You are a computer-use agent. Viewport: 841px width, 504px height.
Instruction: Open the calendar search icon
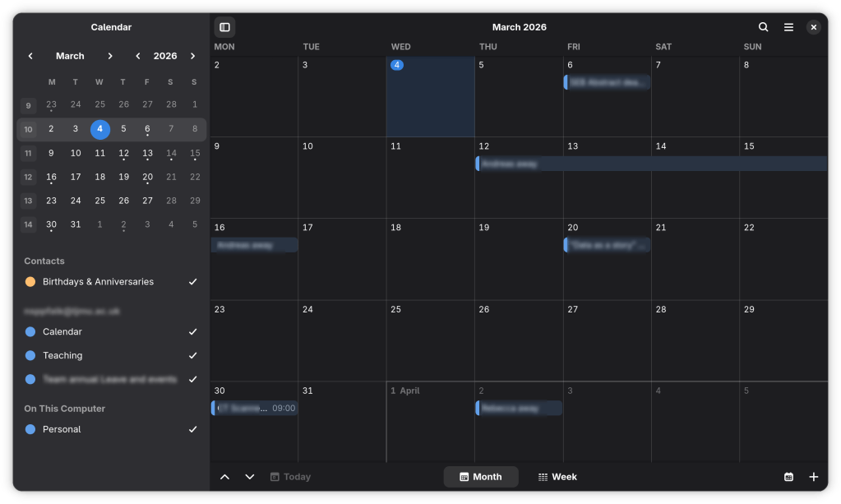(x=763, y=27)
